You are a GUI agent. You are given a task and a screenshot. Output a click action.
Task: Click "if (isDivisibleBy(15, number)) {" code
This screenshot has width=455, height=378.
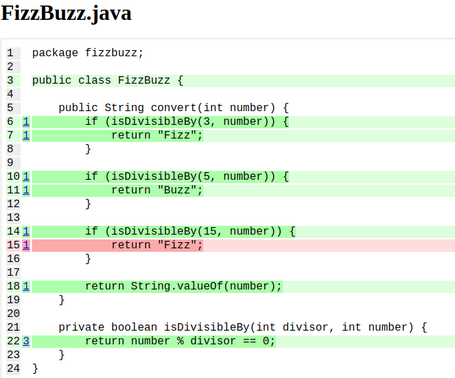(190, 231)
